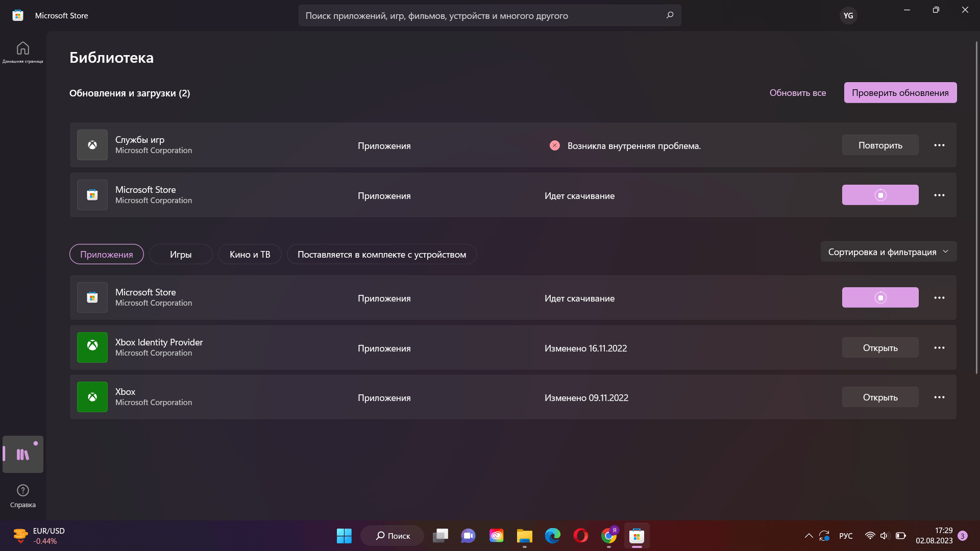The image size is (980, 551).
Task: Open the Home page sidebar icon
Action: click(23, 52)
